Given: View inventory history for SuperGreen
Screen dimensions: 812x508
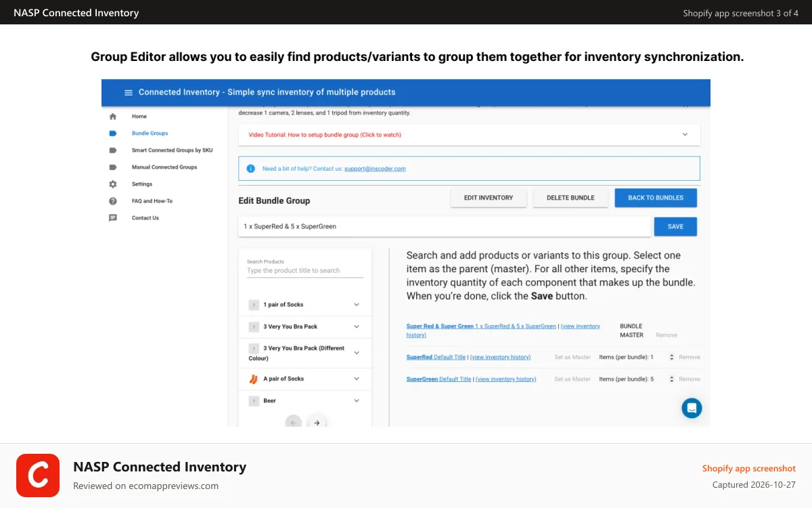Looking at the screenshot, I should point(506,379).
